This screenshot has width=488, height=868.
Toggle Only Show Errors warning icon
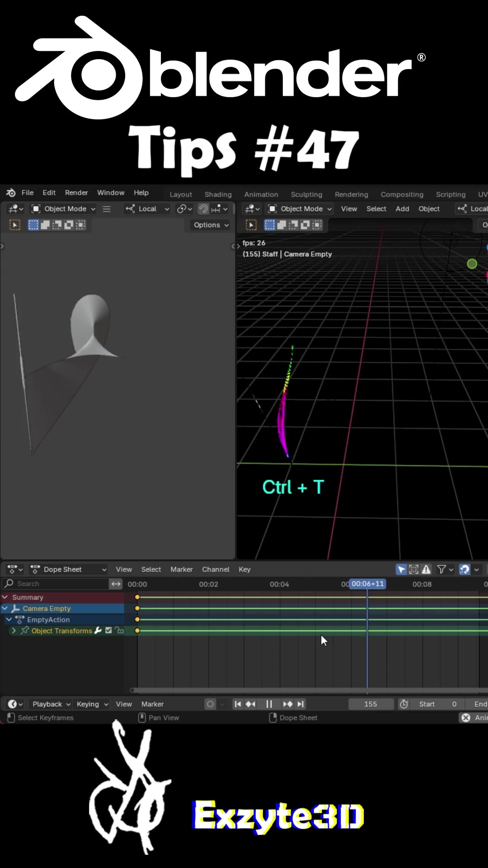point(426,569)
